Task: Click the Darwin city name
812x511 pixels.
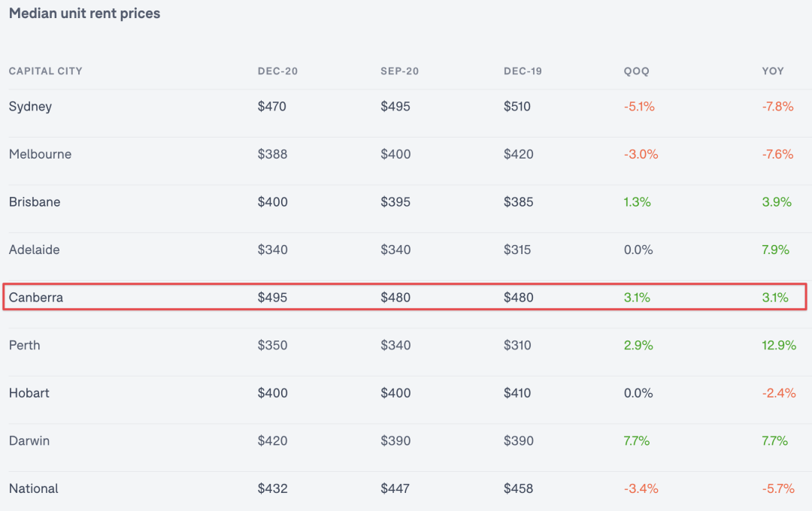Action: pyautogui.click(x=29, y=440)
